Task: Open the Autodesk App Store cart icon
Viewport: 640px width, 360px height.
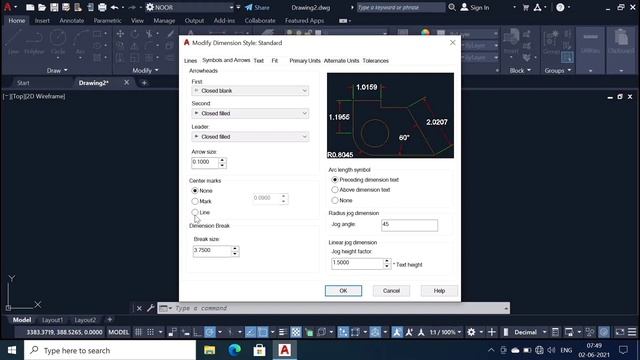Action: coord(526,7)
